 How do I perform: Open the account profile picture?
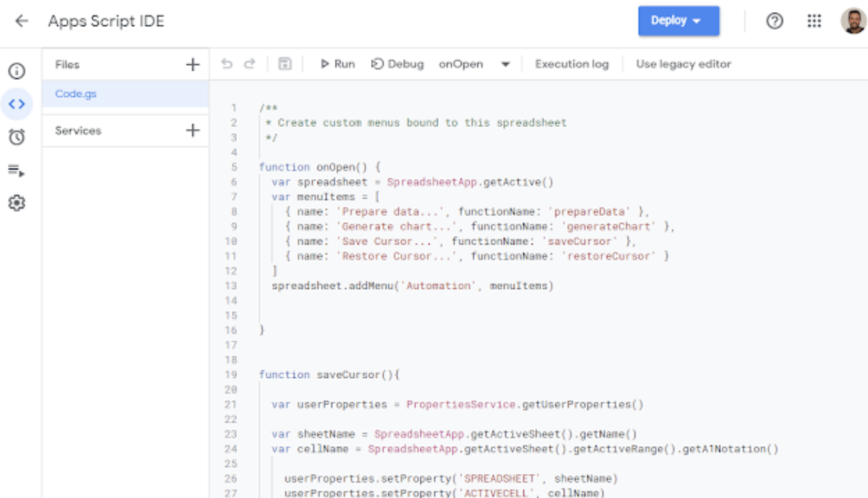click(x=853, y=21)
